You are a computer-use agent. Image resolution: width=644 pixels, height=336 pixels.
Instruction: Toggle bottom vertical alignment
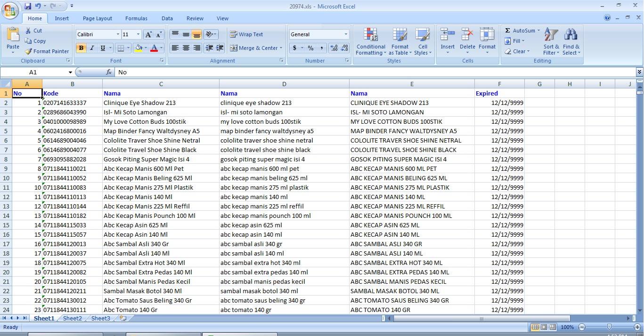[x=197, y=34]
